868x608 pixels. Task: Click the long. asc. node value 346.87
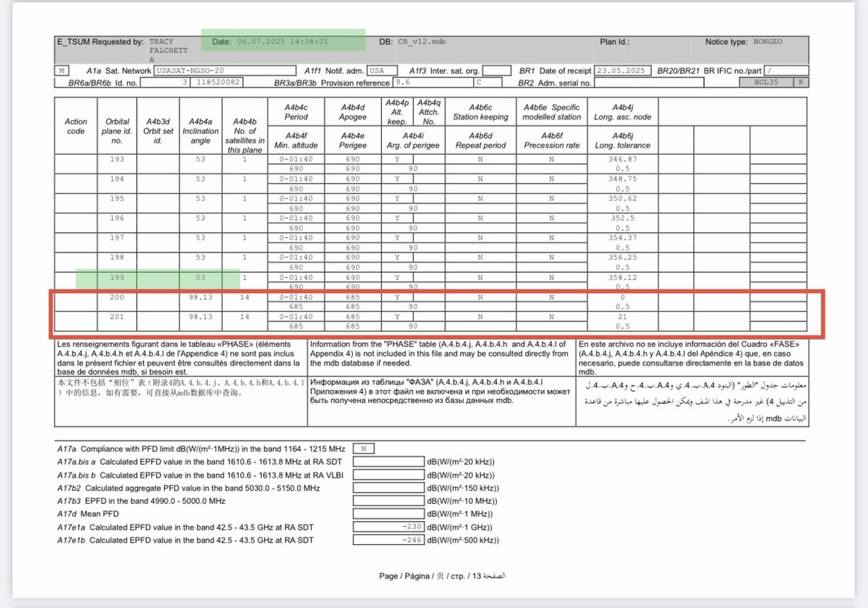tap(623, 159)
